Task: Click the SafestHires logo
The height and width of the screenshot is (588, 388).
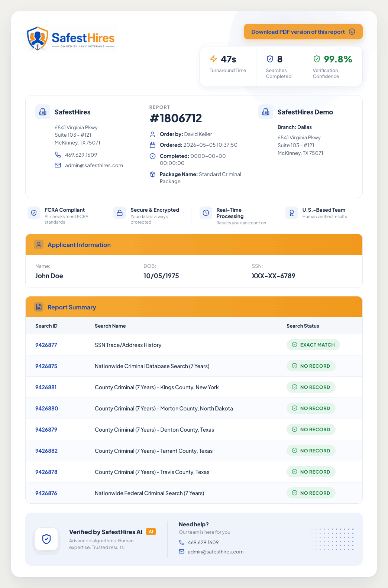Action: click(x=71, y=39)
